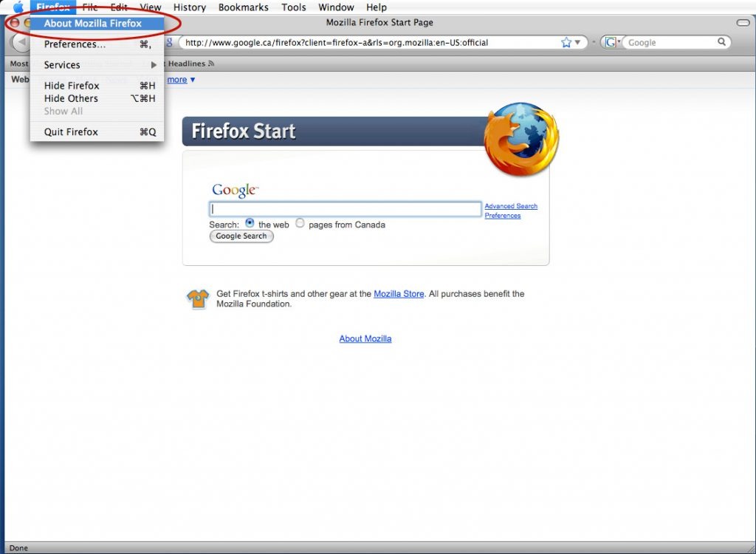
Task: Click the Done status bar text
Action: coord(18,548)
